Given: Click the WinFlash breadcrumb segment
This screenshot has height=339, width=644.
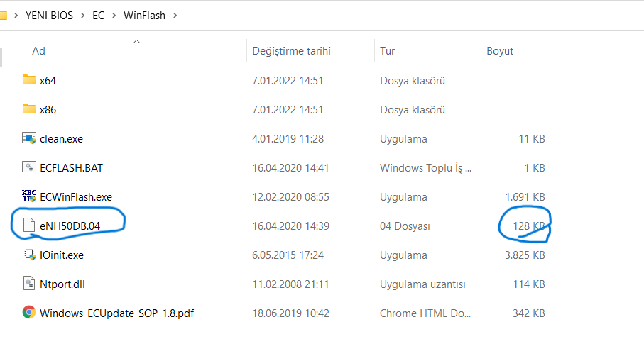Looking at the screenshot, I should pyautogui.click(x=145, y=16).
